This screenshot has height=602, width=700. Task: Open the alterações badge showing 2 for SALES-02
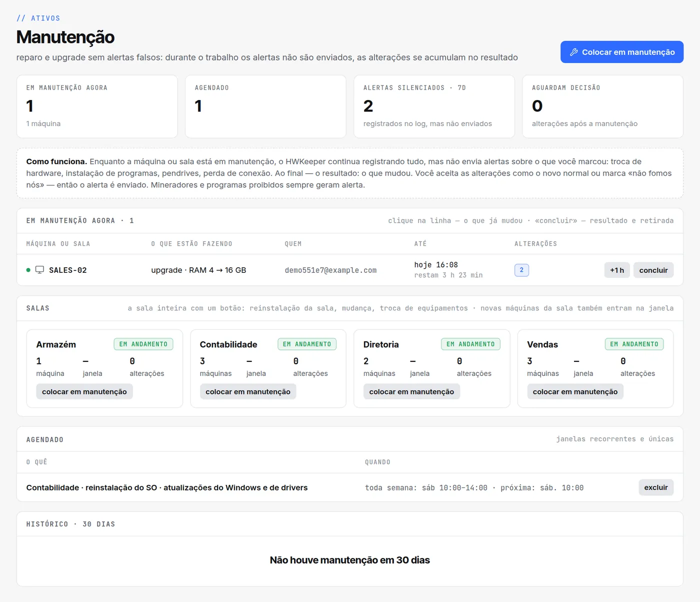[521, 270]
